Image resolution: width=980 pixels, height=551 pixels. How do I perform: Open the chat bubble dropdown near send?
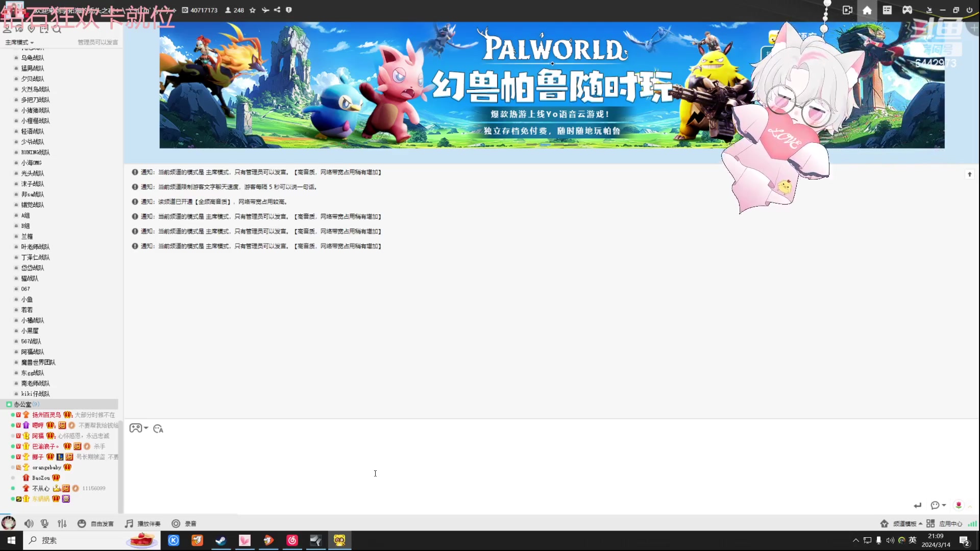(x=938, y=505)
